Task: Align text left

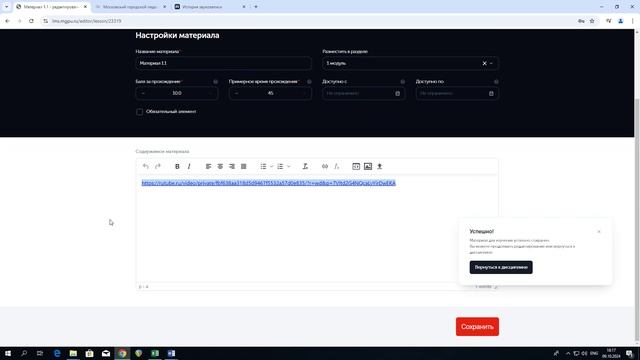Action: 208,166
